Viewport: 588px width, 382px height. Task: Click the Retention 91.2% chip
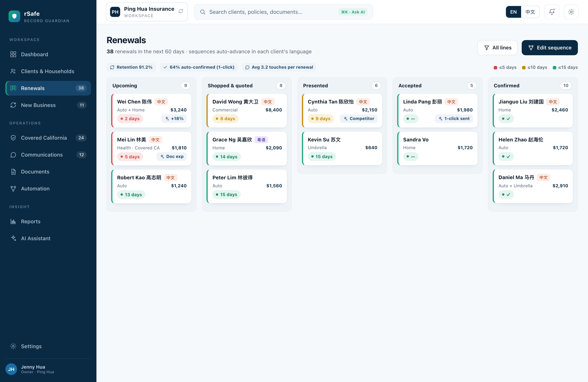131,67
